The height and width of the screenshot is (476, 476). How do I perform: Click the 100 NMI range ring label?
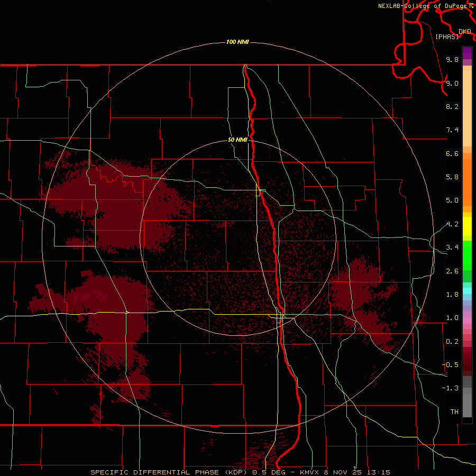(x=237, y=42)
